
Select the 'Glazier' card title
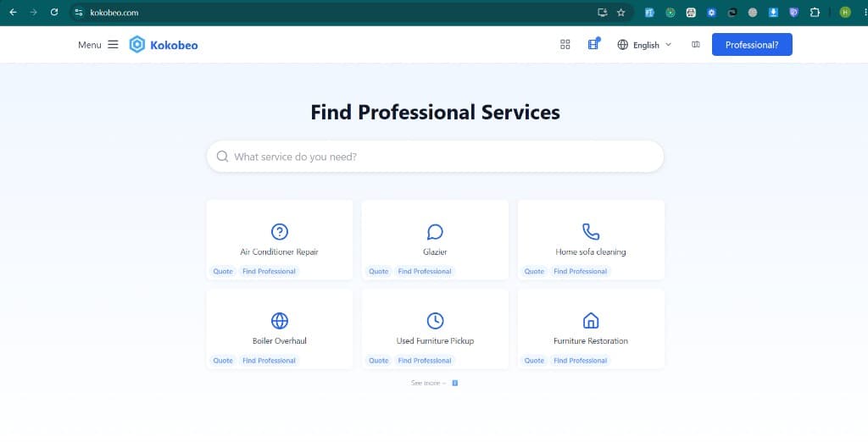point(435,251)
